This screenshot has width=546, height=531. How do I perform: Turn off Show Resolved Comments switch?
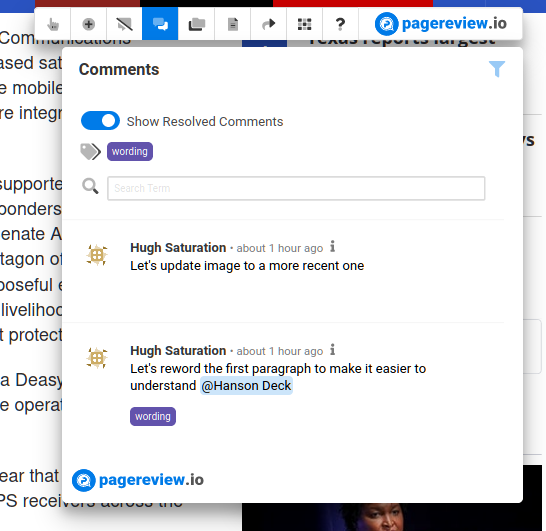point(100,121)
